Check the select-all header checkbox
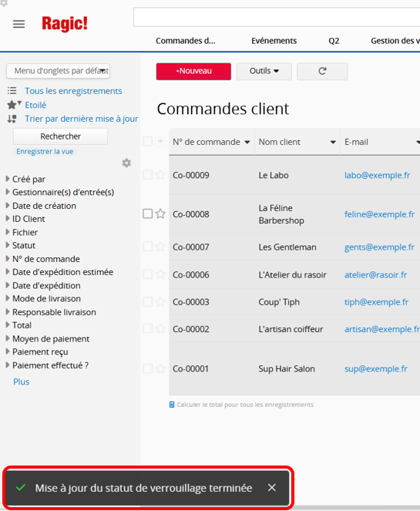Image resolution: width=420 pixels, height=511 pixels. coord(148,142)
